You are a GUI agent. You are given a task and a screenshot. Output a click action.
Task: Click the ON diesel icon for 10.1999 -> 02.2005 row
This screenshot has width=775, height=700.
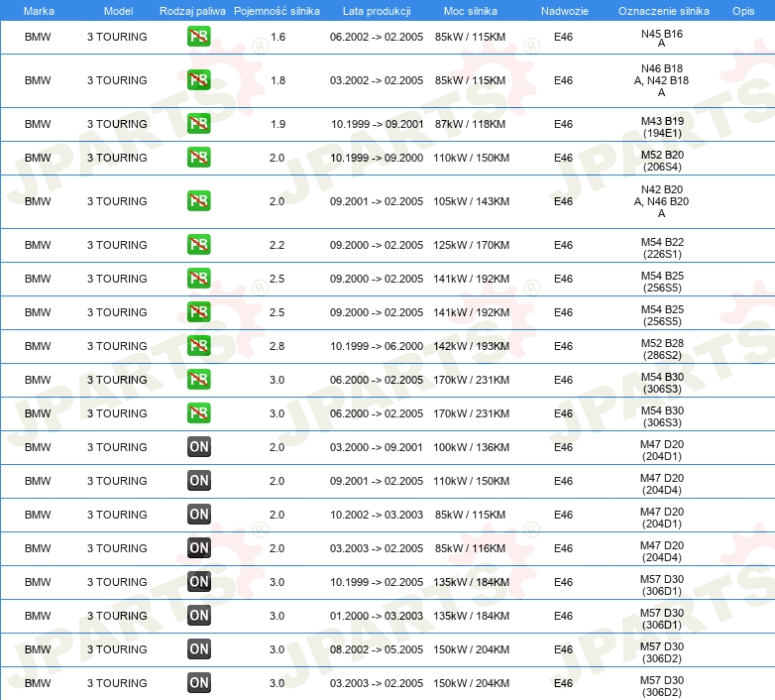[198, 582]
